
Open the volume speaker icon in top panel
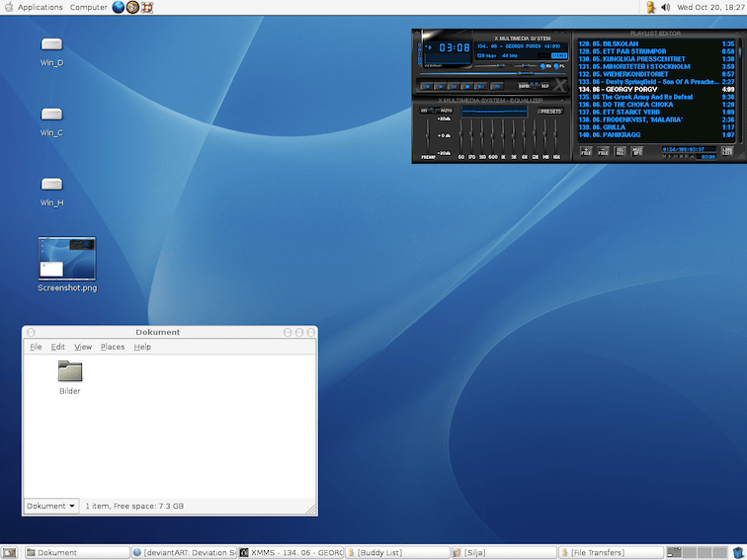coord(665,7)
